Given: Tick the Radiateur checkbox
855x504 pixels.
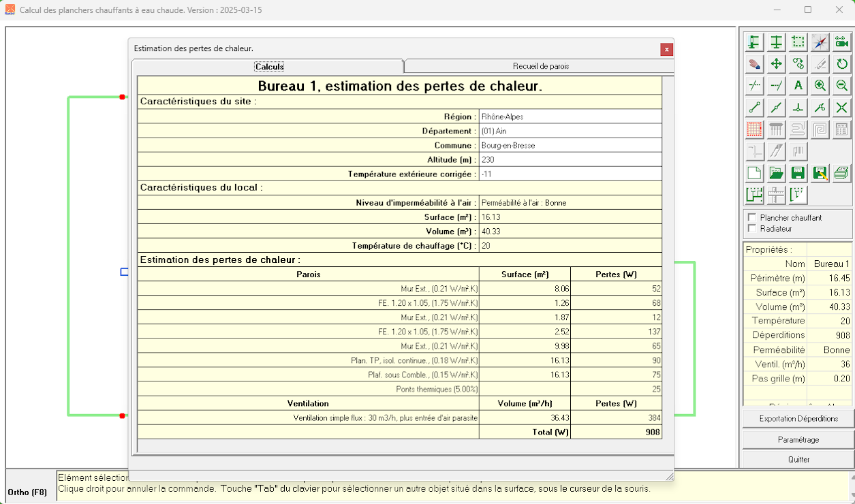Looking at the screenshot, I should 752,228.
